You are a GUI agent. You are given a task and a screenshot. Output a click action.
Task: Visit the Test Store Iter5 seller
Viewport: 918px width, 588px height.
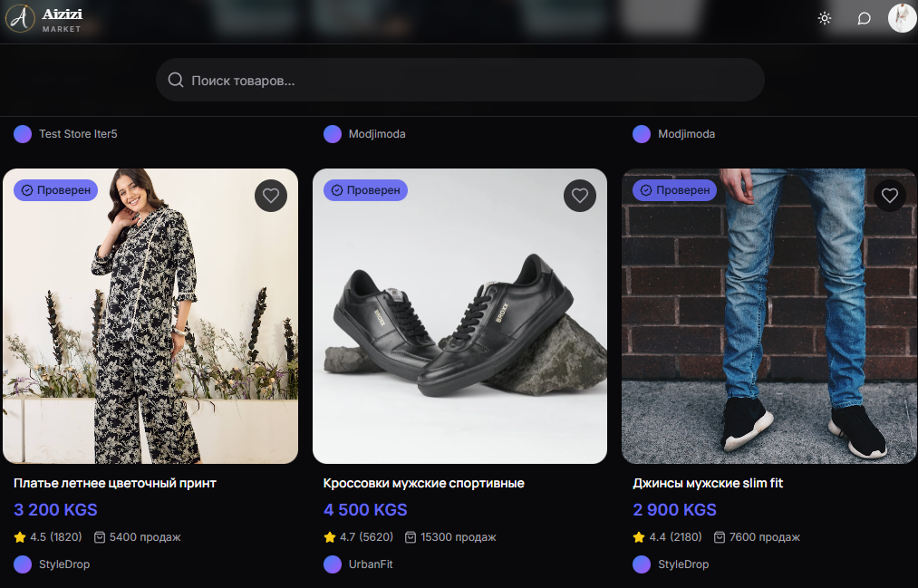[77, 134]
